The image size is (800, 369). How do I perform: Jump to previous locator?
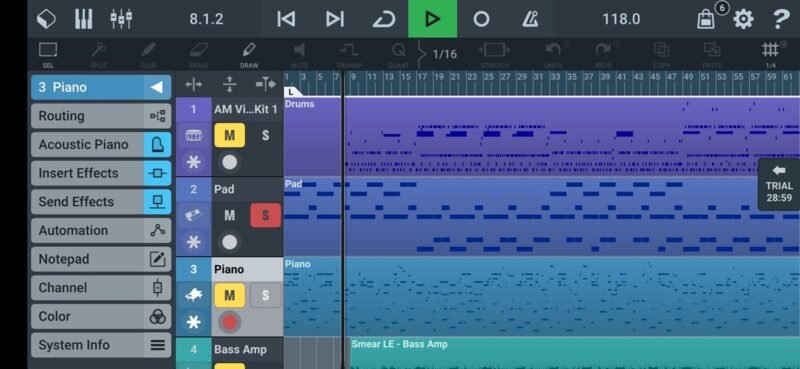tap(286, 19)
